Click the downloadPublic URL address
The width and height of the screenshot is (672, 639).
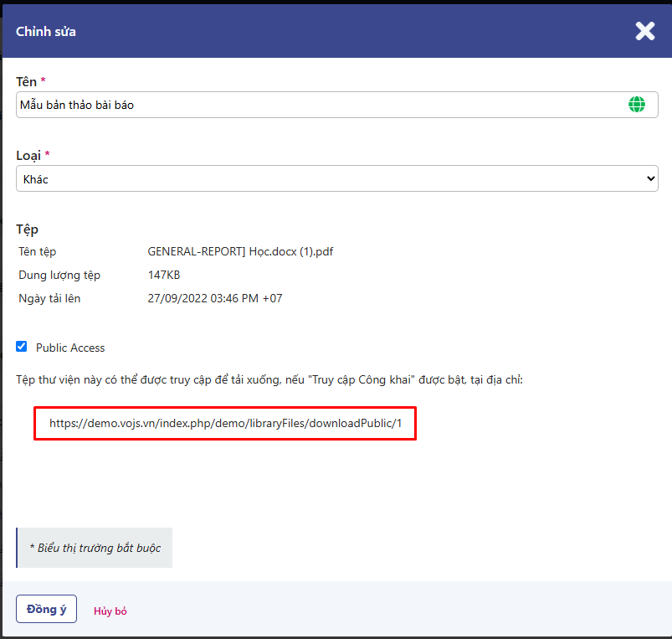pyautogui.click(x=225, y=424)
